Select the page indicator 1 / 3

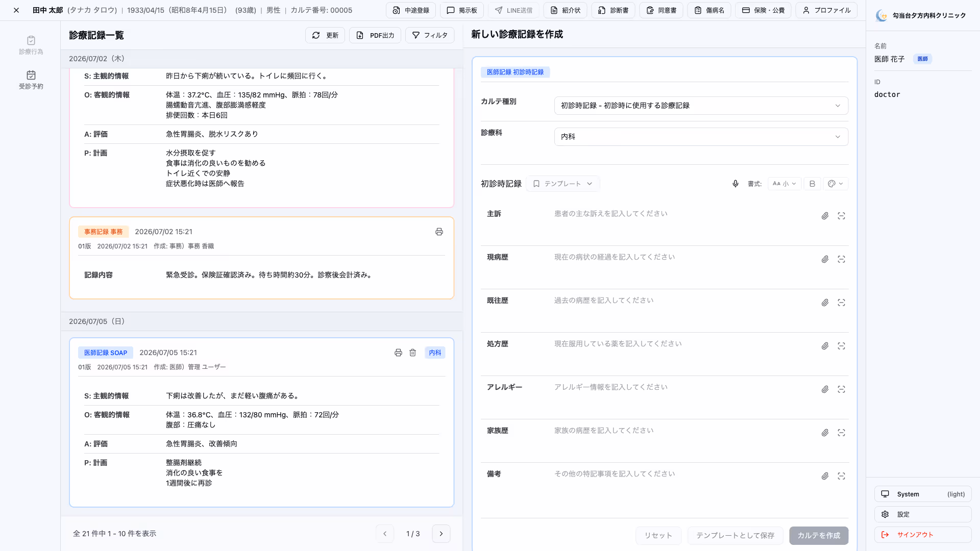click(x=413, y=534)
